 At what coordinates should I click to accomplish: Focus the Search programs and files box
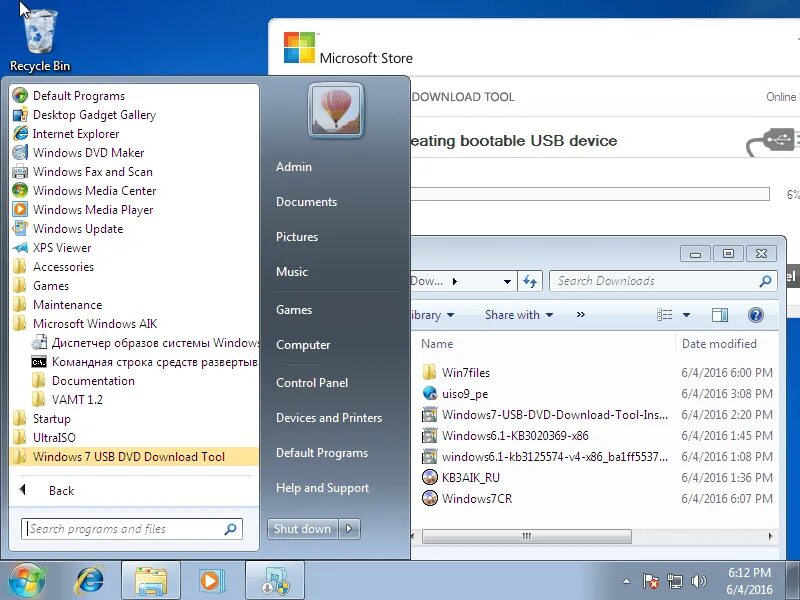[x=132, y=529]
